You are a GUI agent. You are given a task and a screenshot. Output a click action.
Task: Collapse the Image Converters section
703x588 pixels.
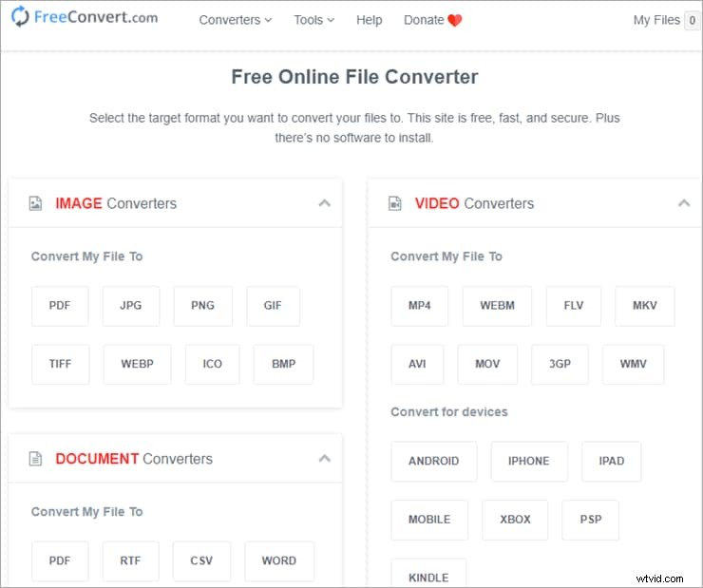coord(325,203)
